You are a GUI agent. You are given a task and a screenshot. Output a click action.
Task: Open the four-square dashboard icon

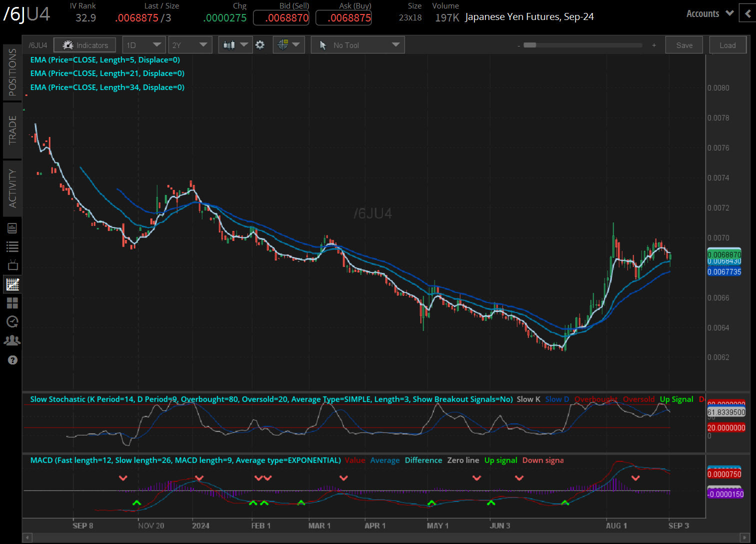point(12,303)
